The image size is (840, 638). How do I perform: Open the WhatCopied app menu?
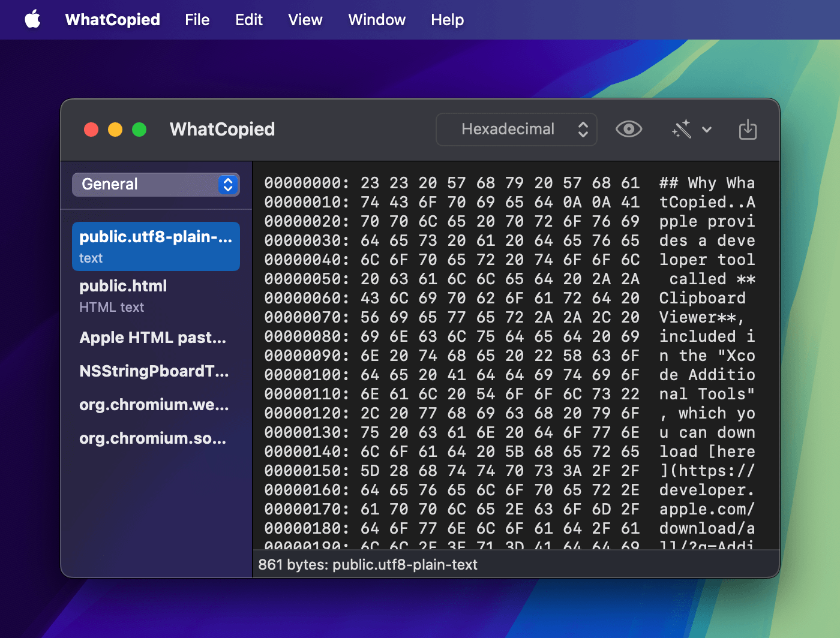113,20
